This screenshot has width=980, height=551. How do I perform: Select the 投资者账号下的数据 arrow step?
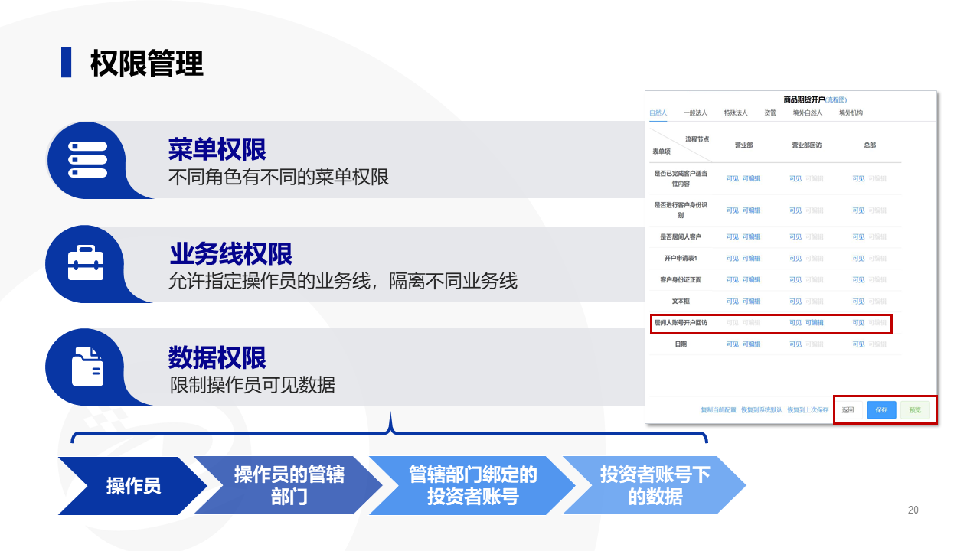pos(655,486)
